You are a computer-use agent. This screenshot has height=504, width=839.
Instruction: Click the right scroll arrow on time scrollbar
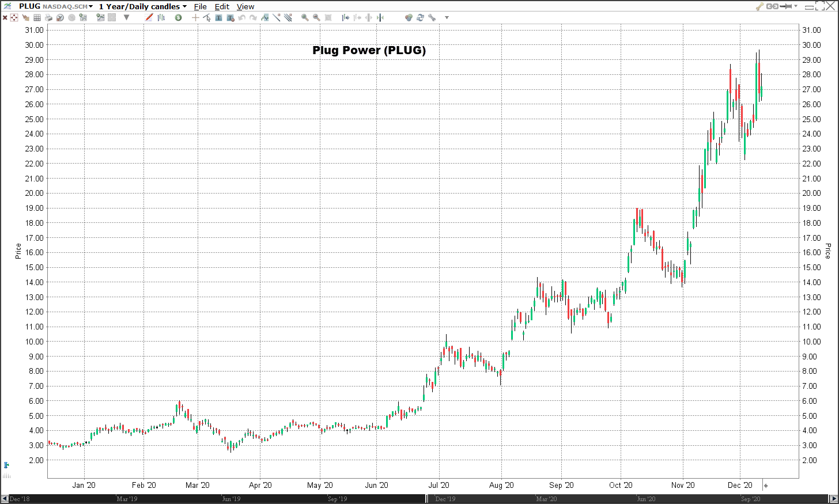tap(833, 498)
